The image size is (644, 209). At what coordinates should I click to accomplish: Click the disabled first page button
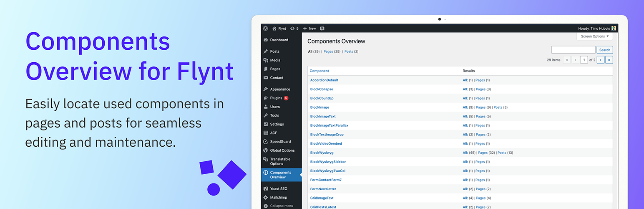(567, 60)
